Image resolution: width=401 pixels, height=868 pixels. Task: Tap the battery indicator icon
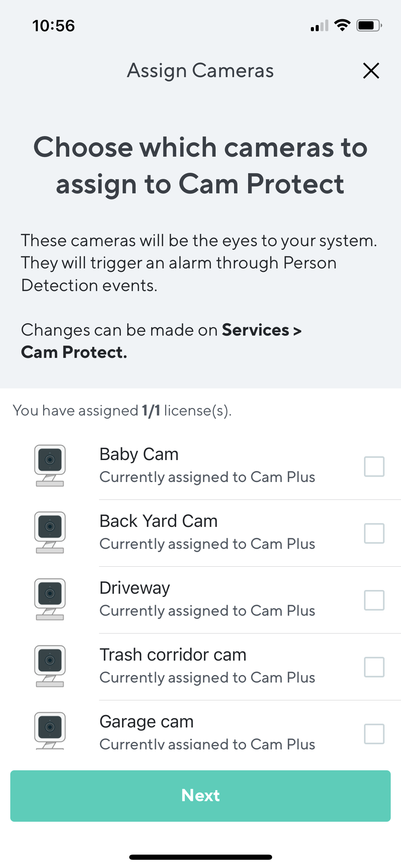[369, 25]
